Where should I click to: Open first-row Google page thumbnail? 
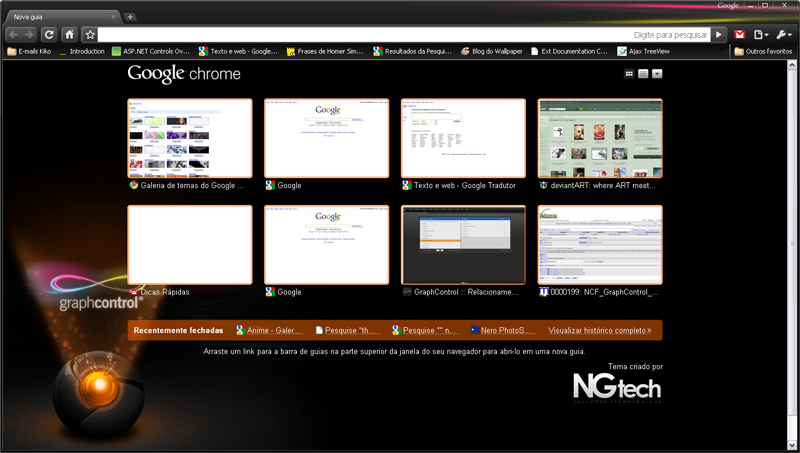(327, 138)
